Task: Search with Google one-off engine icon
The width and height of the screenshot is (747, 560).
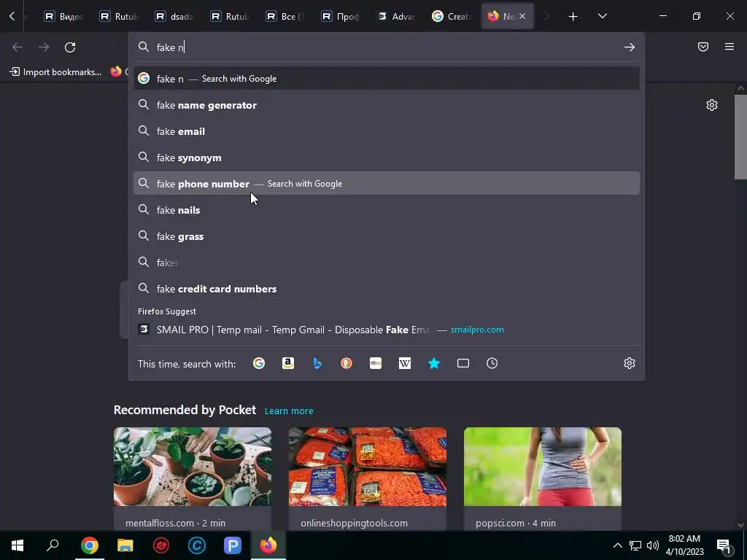Action: click(259, 363)
